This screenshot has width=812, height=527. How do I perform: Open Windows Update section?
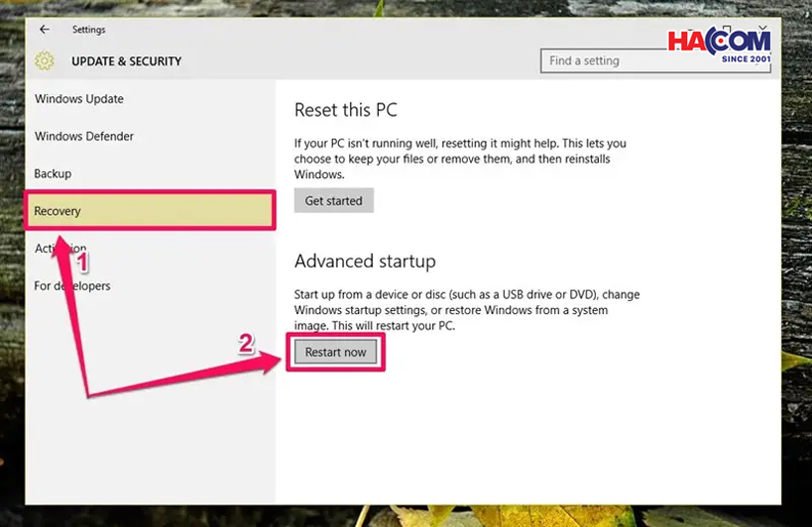[79, 99]
